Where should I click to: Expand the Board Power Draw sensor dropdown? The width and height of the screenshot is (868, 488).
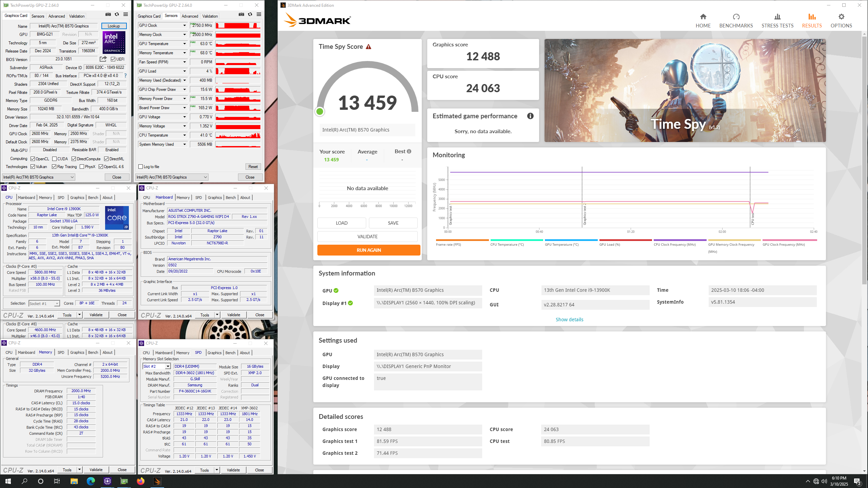(184, 108)
